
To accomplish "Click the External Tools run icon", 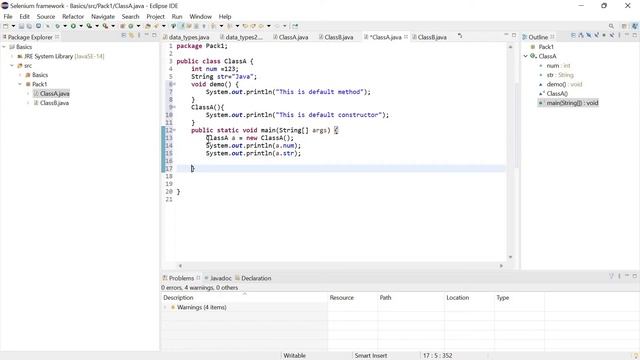I will point(105,26).
